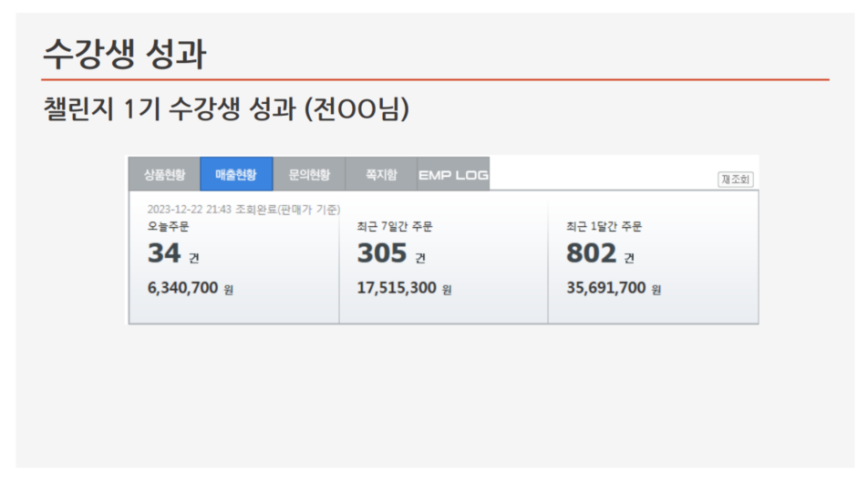Click the monthly amount 35,691,700 원
This screenshot has width=868, height=484.
pos(614,289)
